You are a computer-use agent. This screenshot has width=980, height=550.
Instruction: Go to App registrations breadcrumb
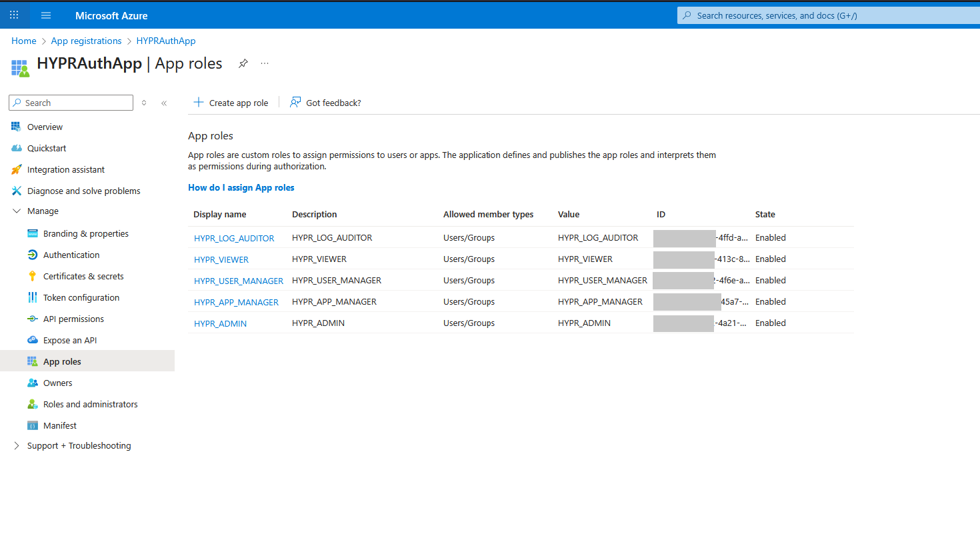point(87,41)
